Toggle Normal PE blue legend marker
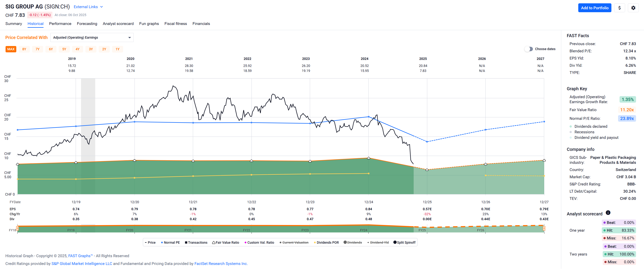Screen dimensions: 644x274 [170, 242]
